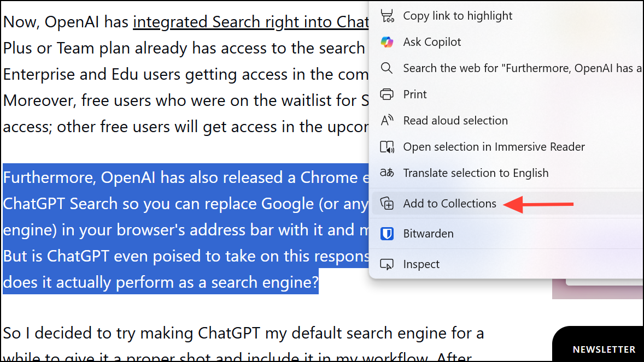
Task: Click the Immersive Reader icon
Action: pos(387,146)
